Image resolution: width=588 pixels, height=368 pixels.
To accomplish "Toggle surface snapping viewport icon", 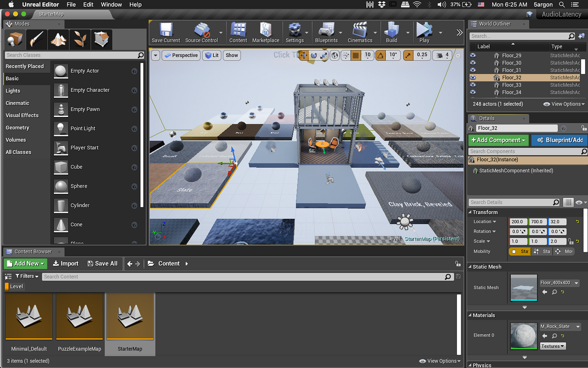I will click(346, 55).
